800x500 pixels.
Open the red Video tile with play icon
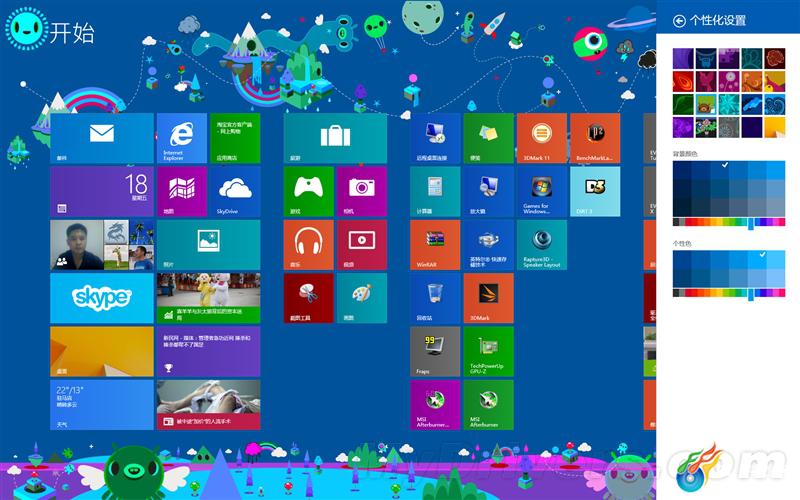click(362, 245)
